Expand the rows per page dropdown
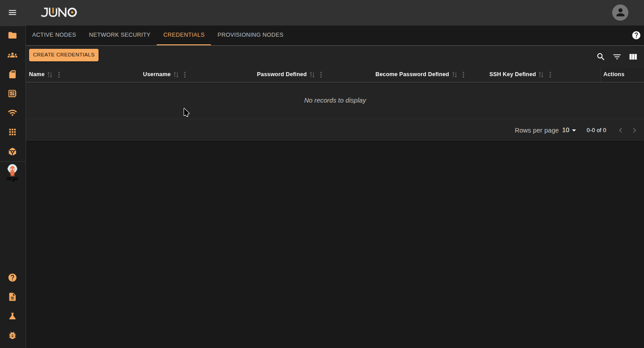The width and height of the screenshot is (644, 348). pyautogui.click(x=569, y=130)
